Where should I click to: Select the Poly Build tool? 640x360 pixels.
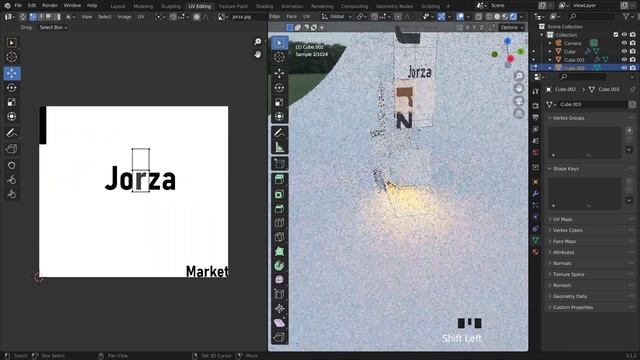280,251
